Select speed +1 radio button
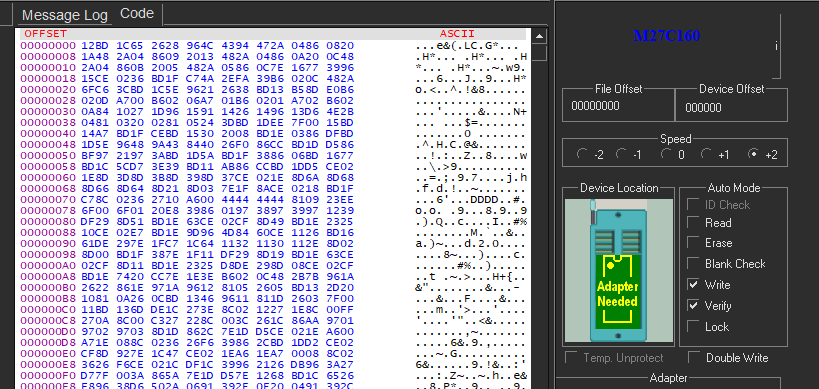Image resolution: width=819 pixels, height=389 pixels. pos(706,155)
